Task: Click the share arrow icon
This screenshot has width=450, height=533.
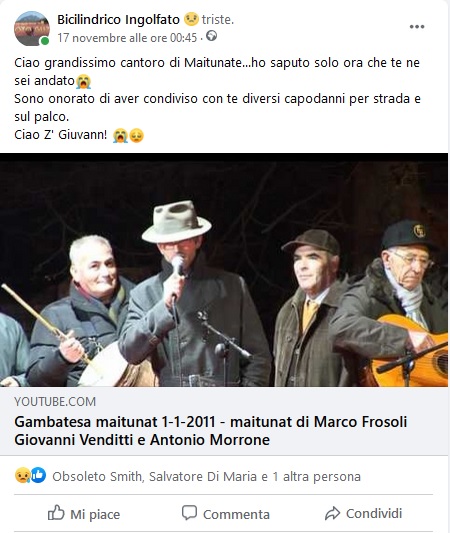Action: tap(332, 513)
